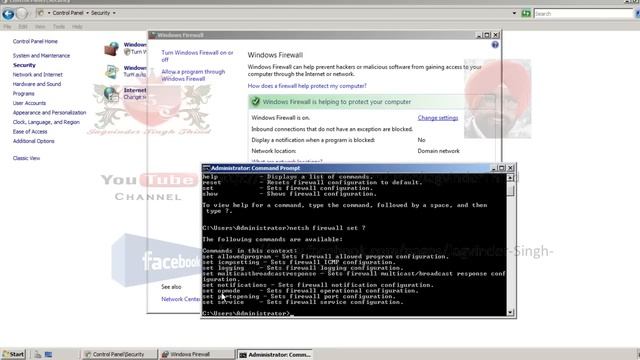This screenshot has height=360, width=640.
Task: Open Control Panel Home link
Action: coord(35,41)
